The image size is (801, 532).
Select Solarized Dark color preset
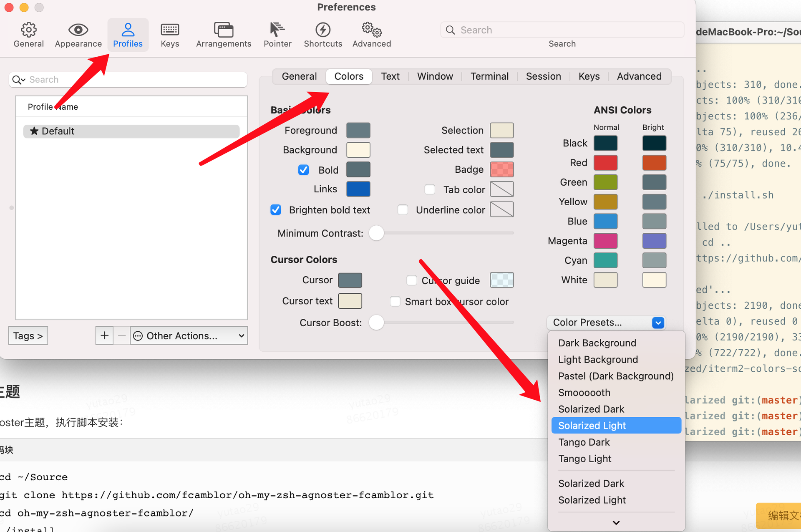coord(591,408)
